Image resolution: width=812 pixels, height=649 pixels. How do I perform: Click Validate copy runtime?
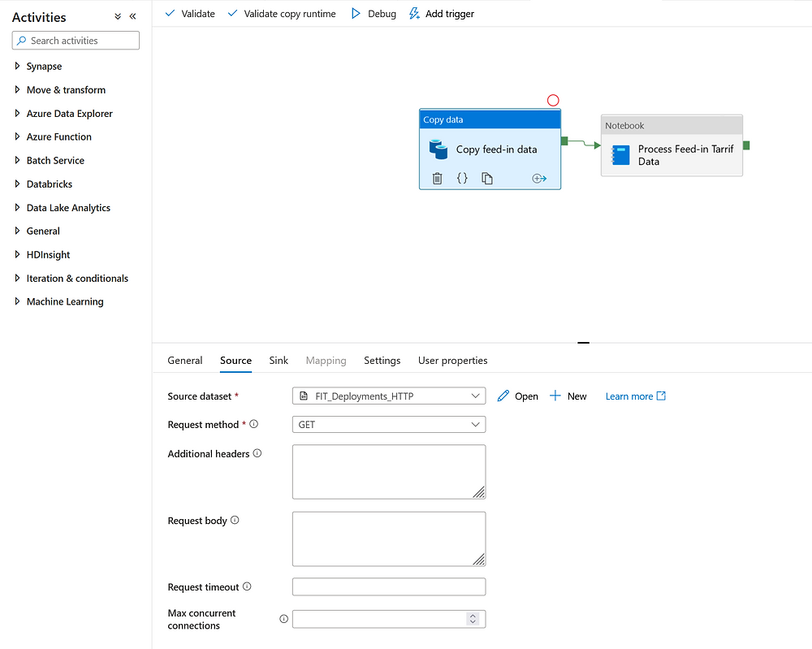point(282,14)
